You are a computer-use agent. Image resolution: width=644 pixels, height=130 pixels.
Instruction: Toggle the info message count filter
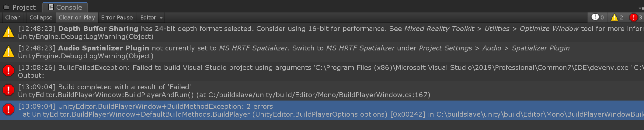point(597,18)
